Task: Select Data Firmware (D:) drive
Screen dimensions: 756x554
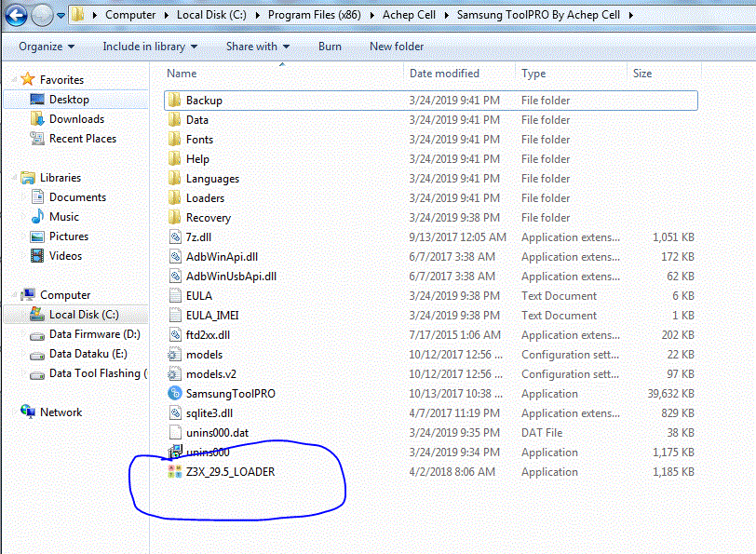Action: (95, 334)
